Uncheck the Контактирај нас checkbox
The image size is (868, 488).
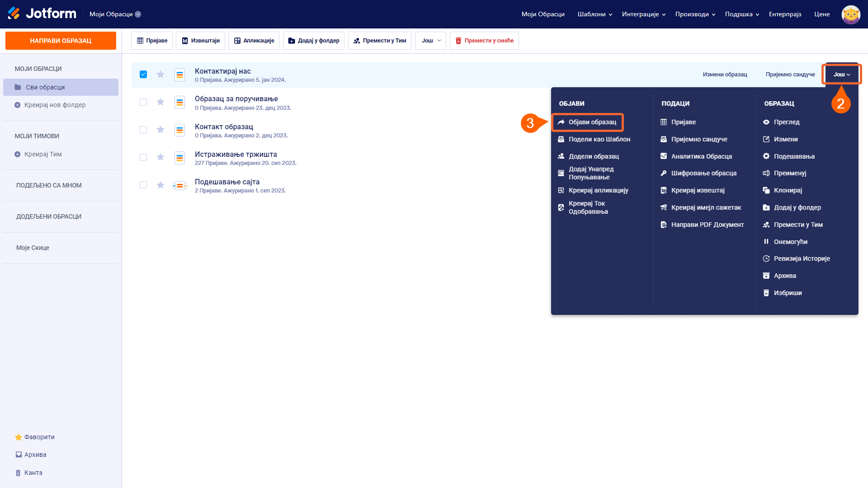click(143, 75)
